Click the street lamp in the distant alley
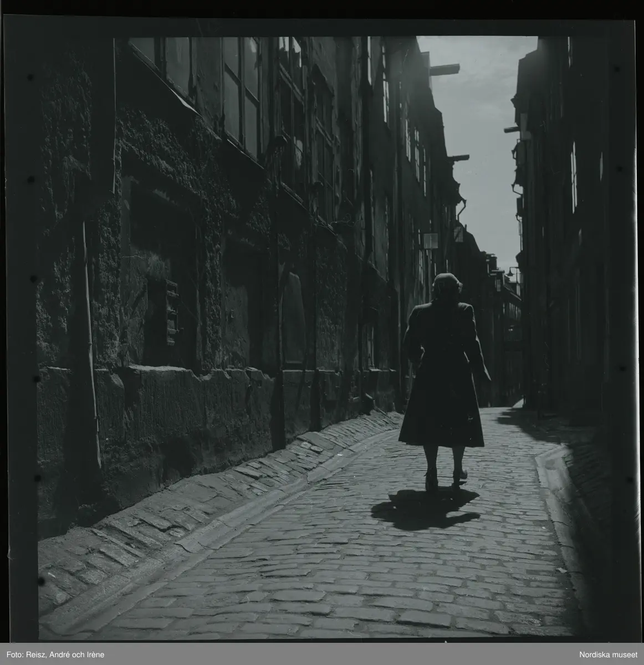The width and height of the screenshot is (644, 665). (x=509, y=273)
